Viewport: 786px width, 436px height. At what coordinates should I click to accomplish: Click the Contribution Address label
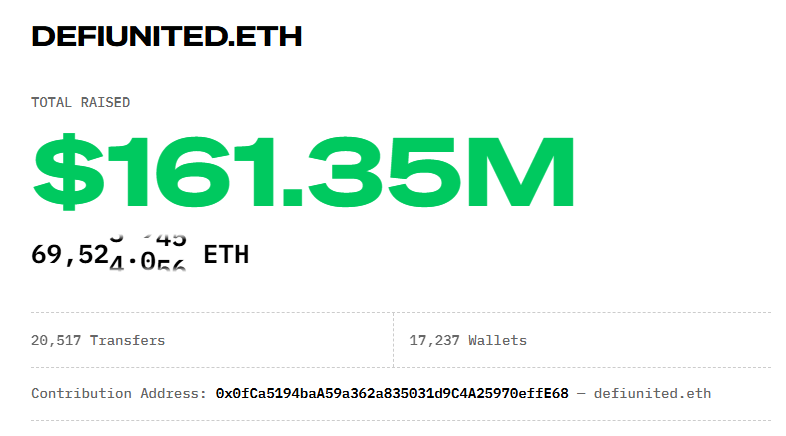(119, 393)
